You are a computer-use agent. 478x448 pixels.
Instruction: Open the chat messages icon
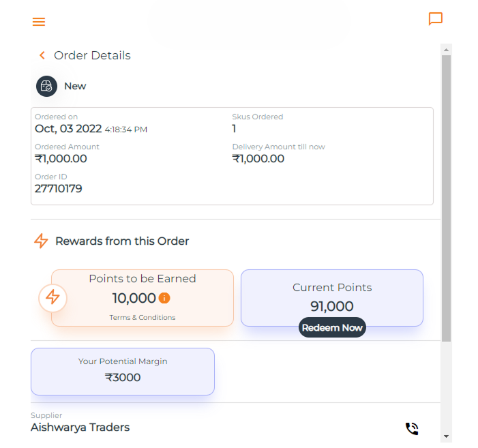[x=436, y=18]
